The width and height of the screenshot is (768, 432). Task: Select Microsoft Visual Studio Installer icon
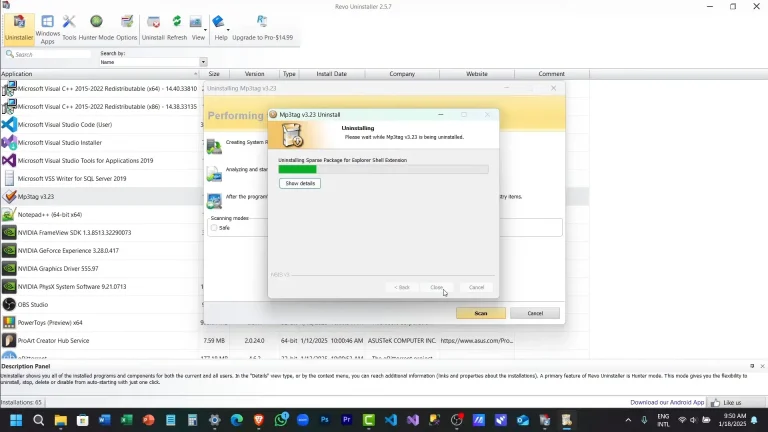[9, 143]
